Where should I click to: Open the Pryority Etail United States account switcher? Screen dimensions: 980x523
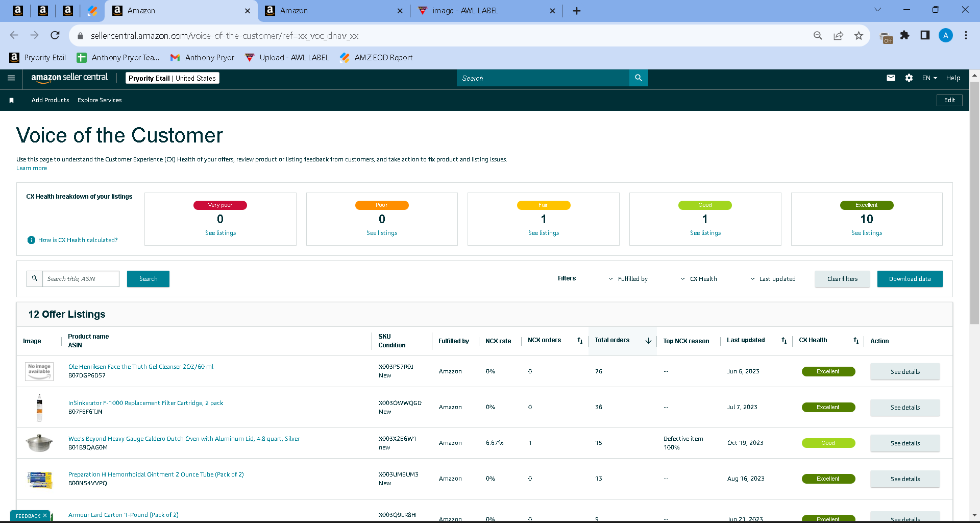point(173,78)
